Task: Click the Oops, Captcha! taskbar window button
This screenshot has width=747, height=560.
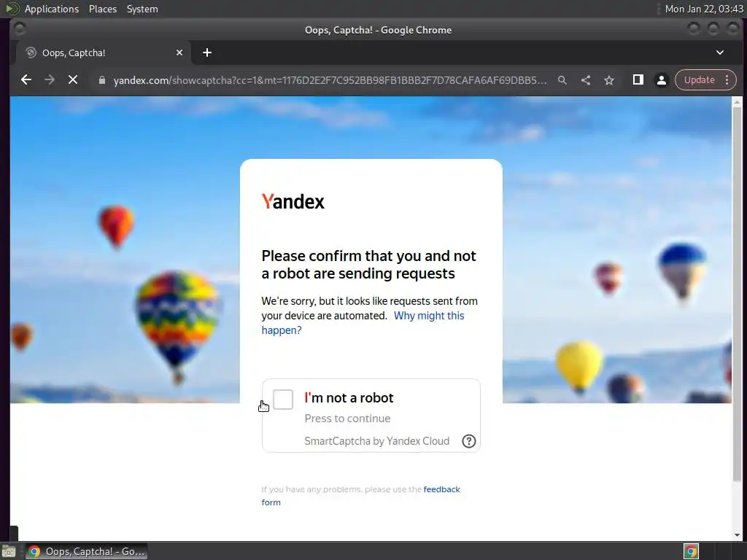Action: [86, 551]
